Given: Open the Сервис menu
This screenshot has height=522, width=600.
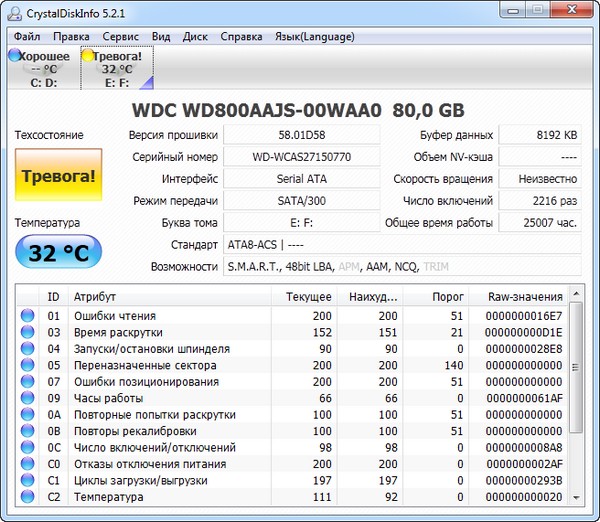Looking at the screenshot, I should pos(120,36).
